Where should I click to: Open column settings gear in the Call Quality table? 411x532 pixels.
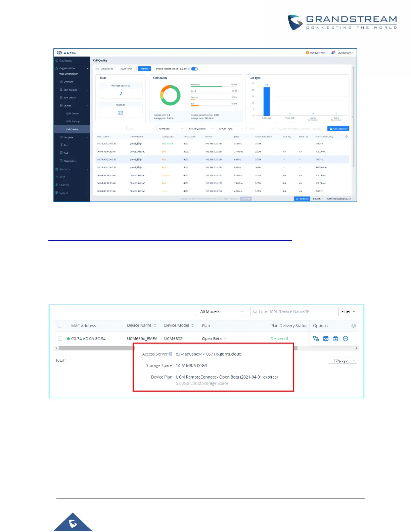point(346,137)
